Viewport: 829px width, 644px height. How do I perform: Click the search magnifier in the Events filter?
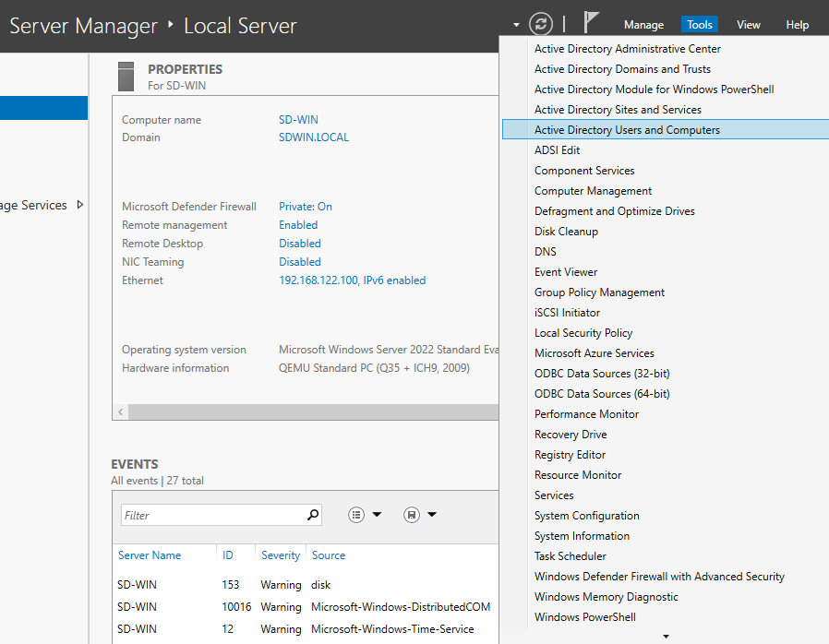(313, 515)
